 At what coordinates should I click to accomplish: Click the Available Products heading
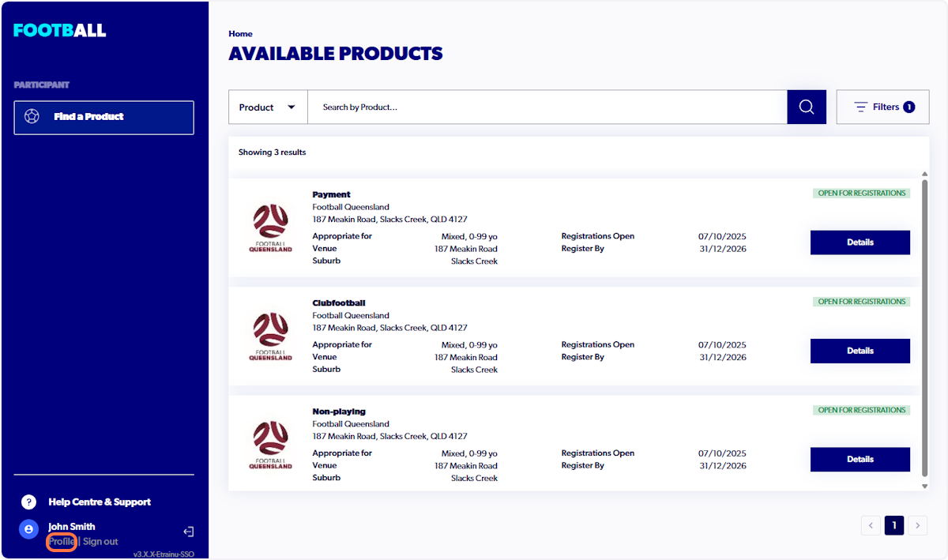[336, 54]
